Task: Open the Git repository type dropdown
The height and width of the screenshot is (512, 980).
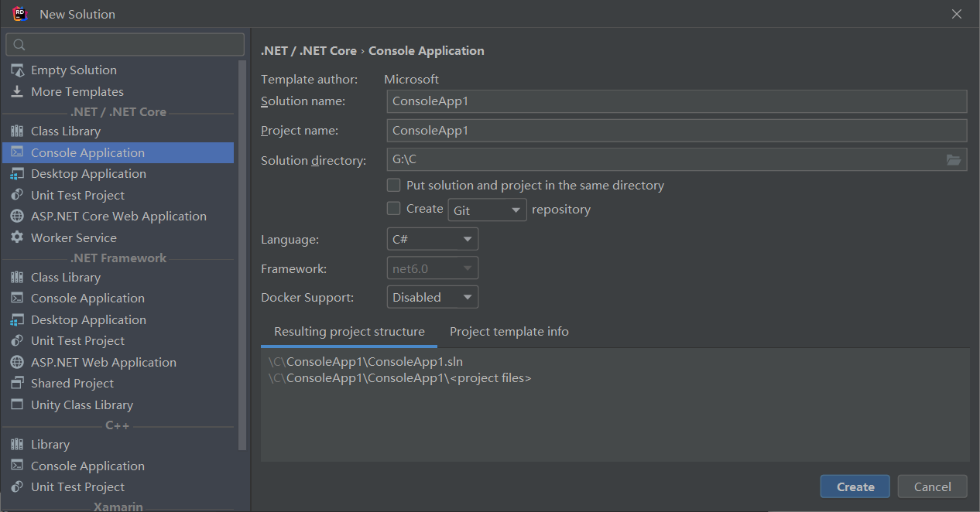Action: point(487,210)
